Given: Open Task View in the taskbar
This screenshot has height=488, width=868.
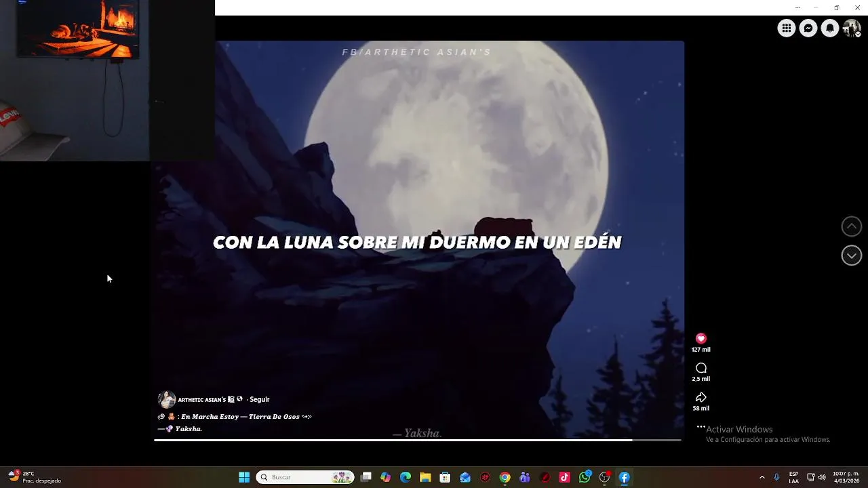Looking at the screenshot, I should [x=366, y=477].
